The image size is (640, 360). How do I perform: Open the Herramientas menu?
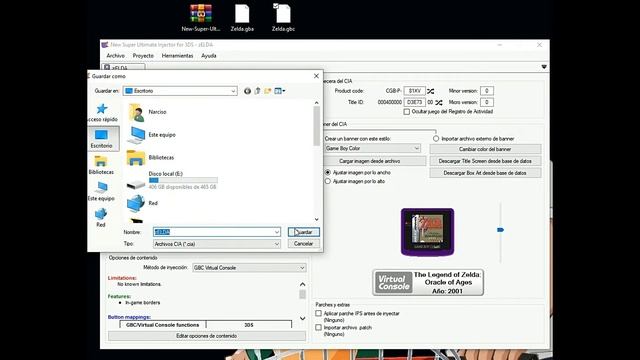click(178, 56)
